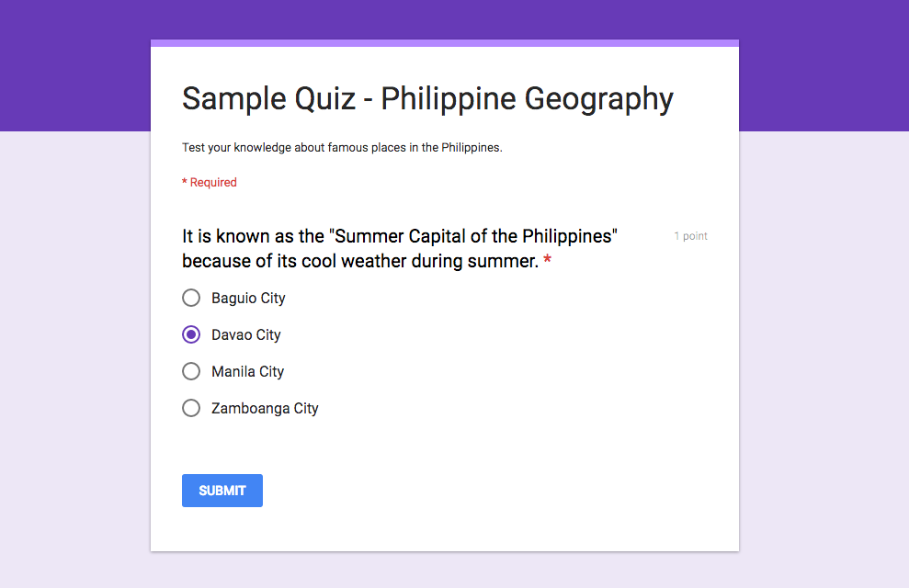Viewport: 909px width, 588px height.
Task: Click the "Manila City" label text
Action: click(x=246, y=371)
